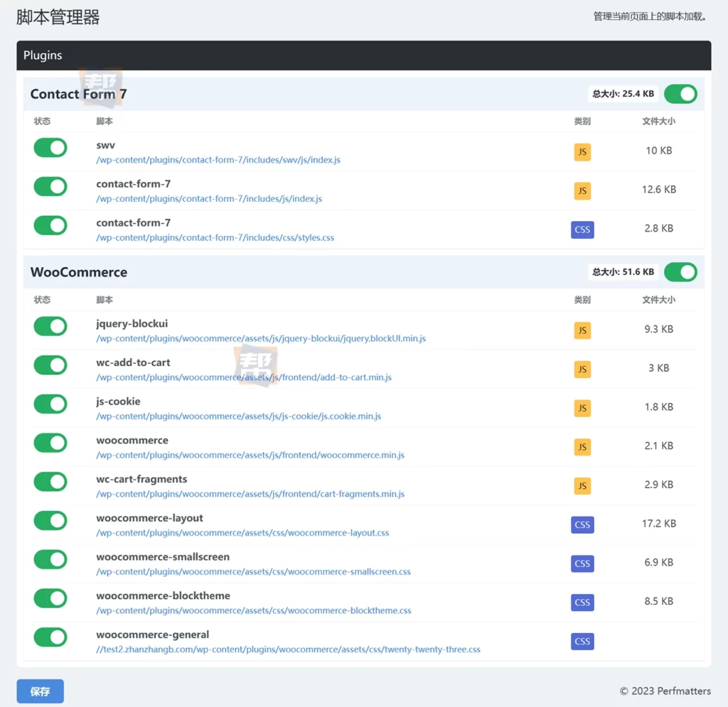Open the twenty-twenty-three.css link
Image resolution: width=728 pixels, height=707 pixels.
[x=289, y=649]
